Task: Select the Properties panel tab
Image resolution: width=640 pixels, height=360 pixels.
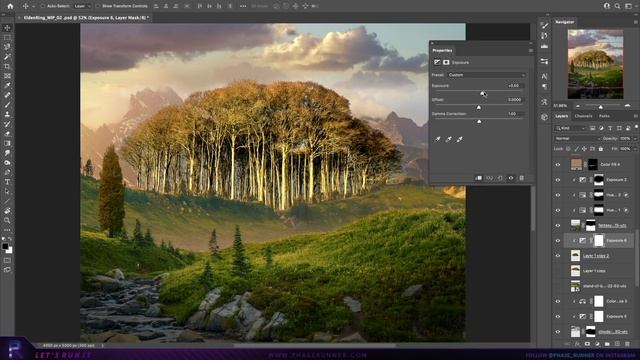Action: coord(442,51)
